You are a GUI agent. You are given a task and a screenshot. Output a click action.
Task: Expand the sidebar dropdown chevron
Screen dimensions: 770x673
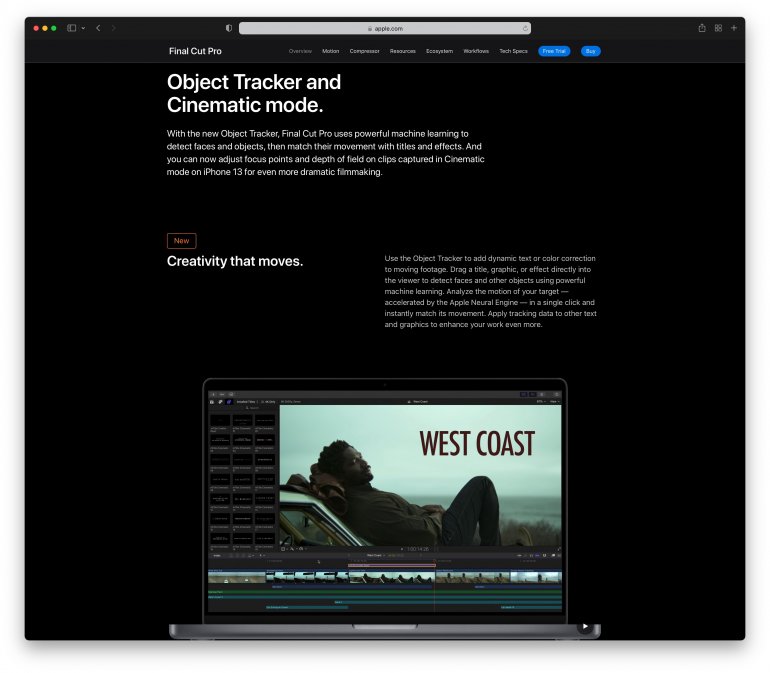83,28
